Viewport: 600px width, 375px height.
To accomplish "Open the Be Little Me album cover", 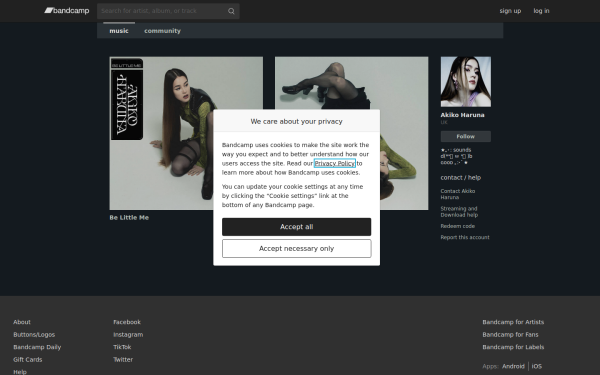I will click(186, 133).
